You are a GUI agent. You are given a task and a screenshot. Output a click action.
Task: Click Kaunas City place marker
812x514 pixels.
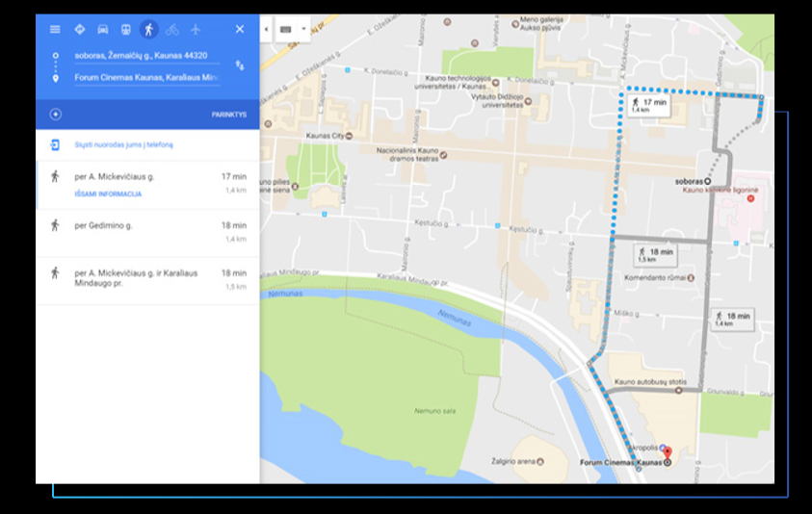coord(349,136)
